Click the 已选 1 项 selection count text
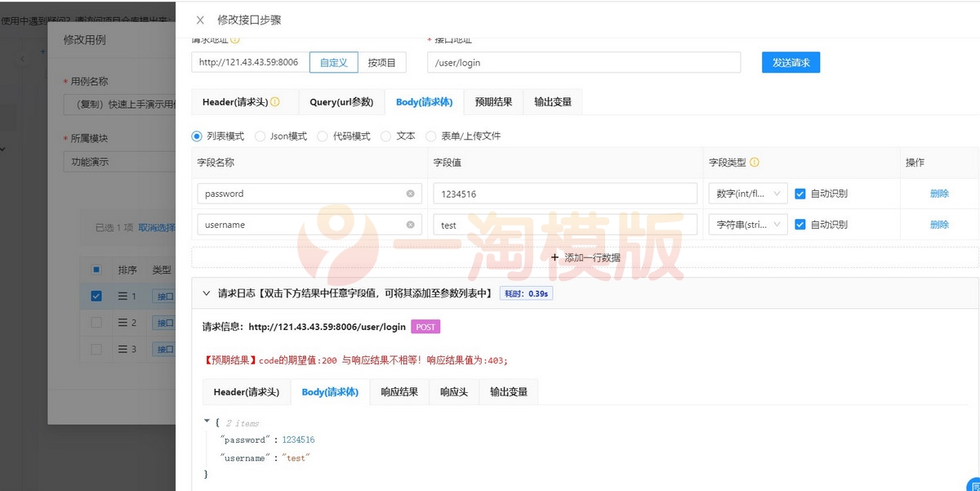The width and height of the screenshot is (980, 491). [115, 228]
